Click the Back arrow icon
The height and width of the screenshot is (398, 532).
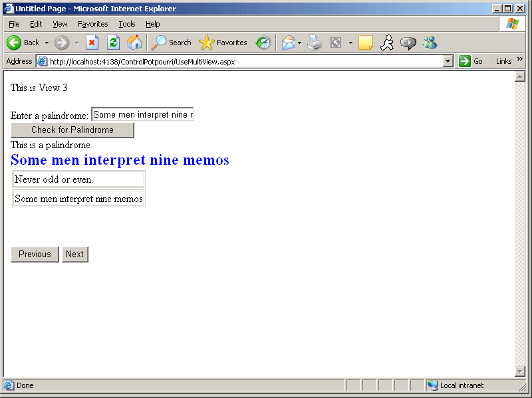click(14, 43)
